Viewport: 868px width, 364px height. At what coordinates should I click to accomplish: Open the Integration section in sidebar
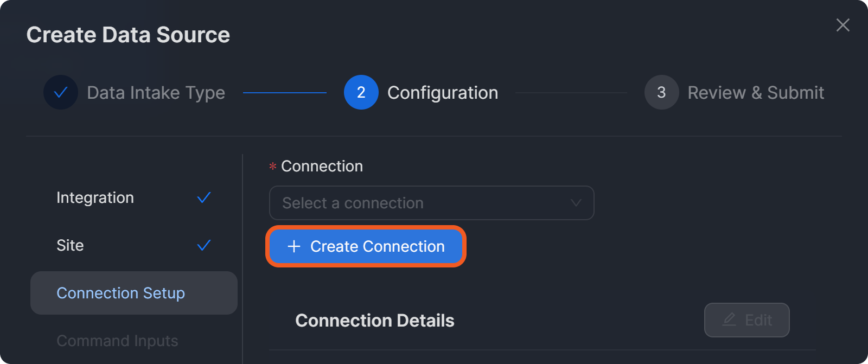click(x=95, y=197)
